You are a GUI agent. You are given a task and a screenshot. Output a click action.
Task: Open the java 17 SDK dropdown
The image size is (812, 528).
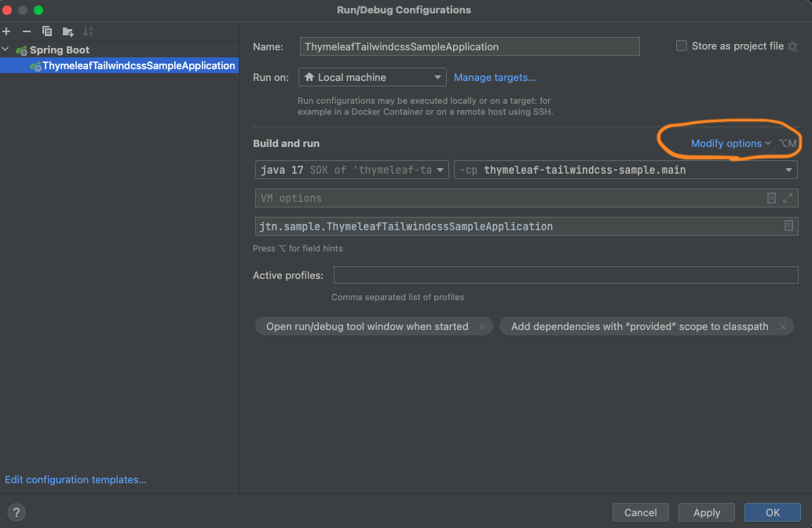(x=352, y=170)
